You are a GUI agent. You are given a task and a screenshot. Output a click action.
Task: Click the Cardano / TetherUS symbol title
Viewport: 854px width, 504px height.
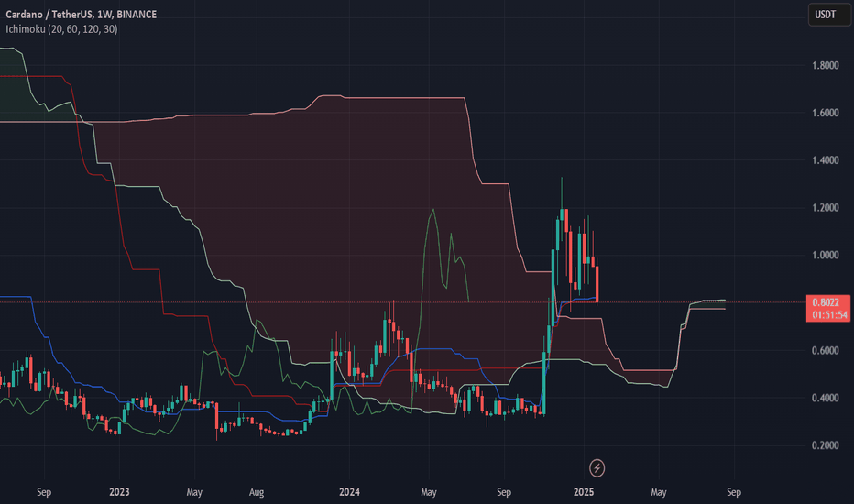click(82, 14)
